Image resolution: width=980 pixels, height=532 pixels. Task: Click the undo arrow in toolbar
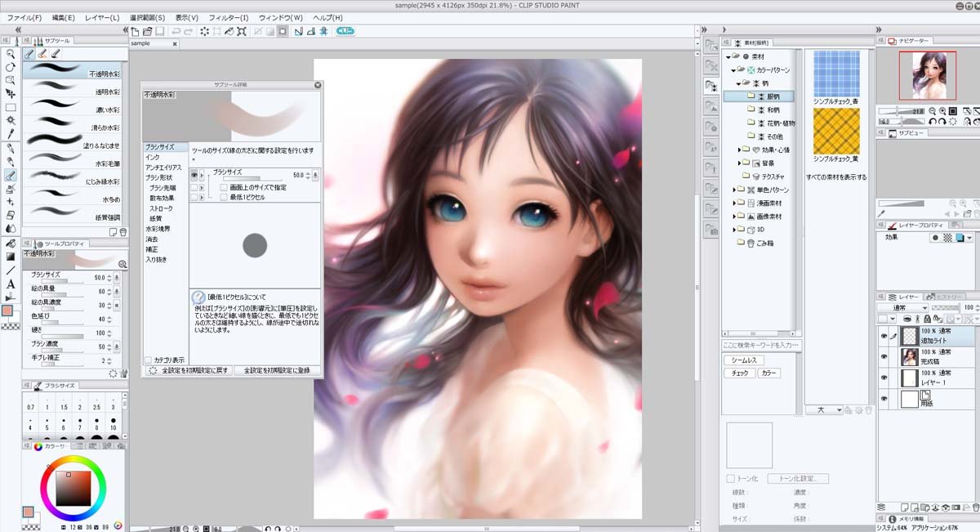click(176, 31)
